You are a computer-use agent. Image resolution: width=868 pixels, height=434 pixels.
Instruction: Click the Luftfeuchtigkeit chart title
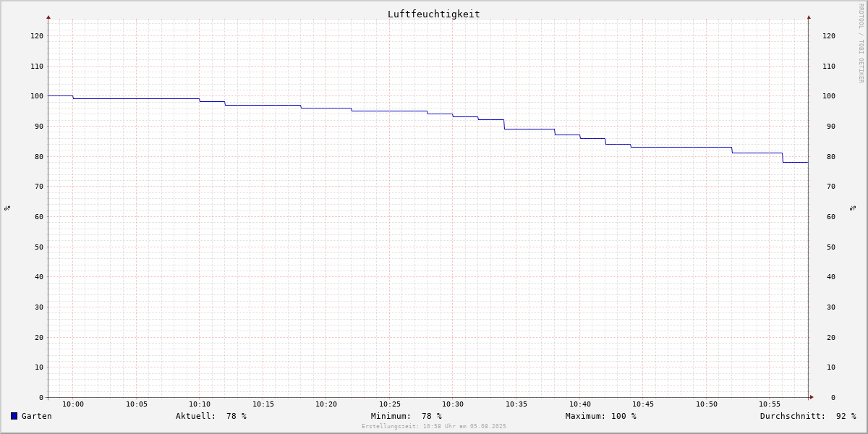tap(433, 14)
